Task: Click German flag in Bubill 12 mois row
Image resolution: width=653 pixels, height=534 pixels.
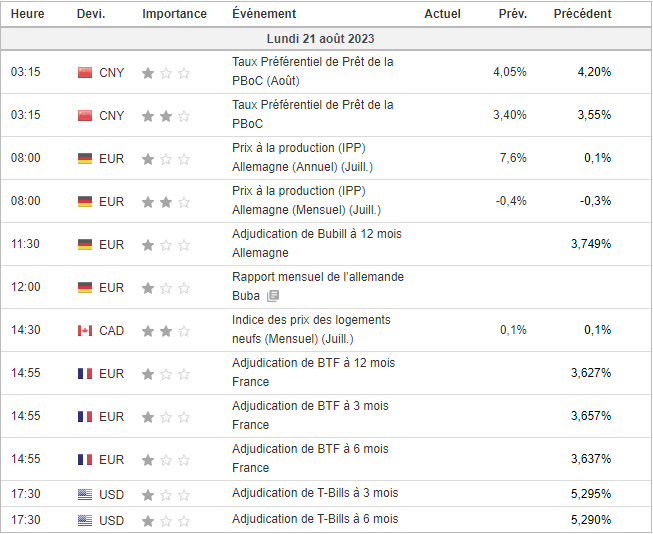Action: click(x=85, y=244)
